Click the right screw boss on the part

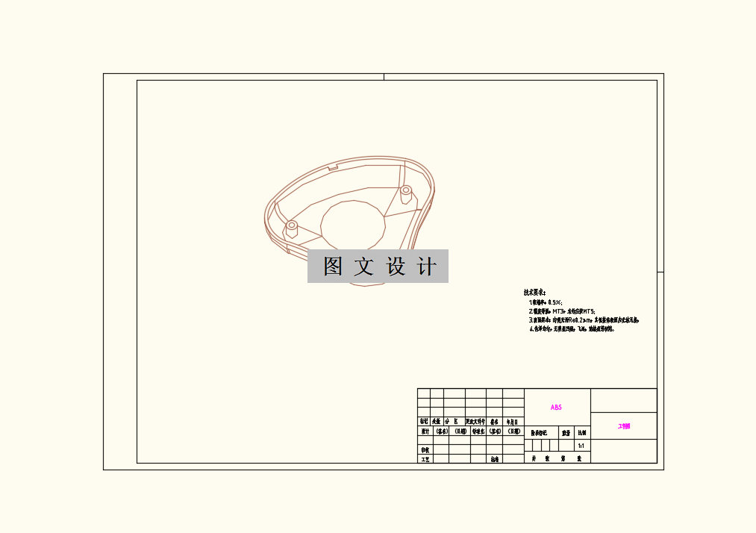[x=406, y=194]
